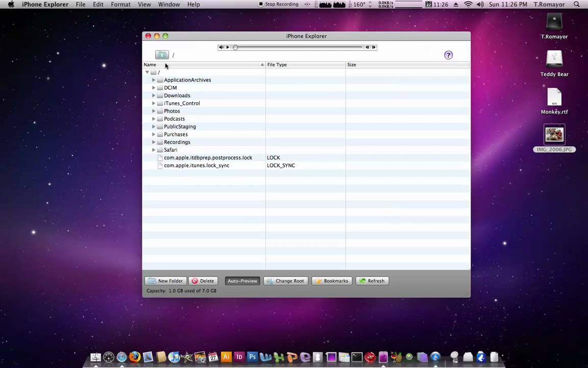Click the Wi-Fi status icon
588x368 pixels.
click(x=468, y=5)
